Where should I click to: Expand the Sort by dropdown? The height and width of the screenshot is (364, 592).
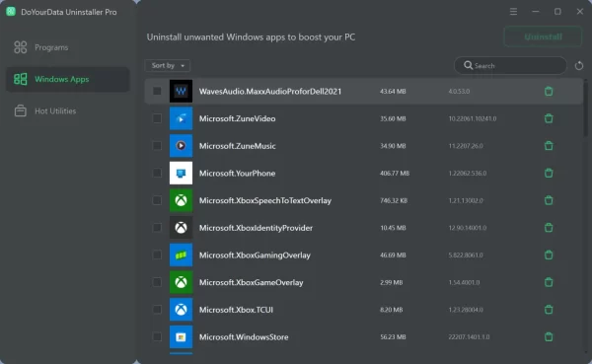tap(168, 65)
